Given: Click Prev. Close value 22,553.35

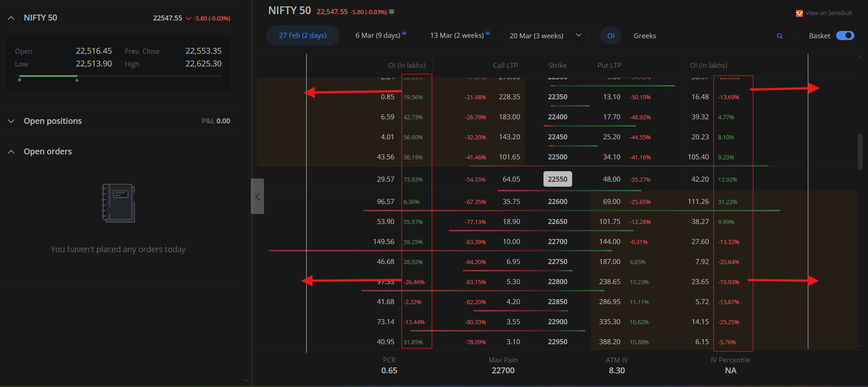Looking at the screenshot, I should click(x=203, y=51).
